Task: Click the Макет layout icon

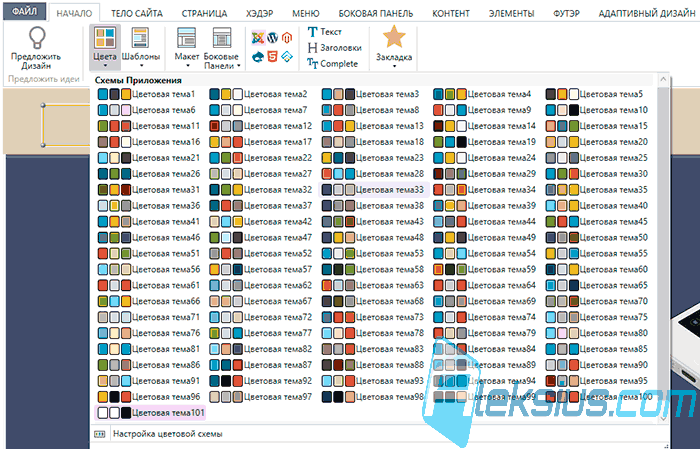Action: [186, 37]
